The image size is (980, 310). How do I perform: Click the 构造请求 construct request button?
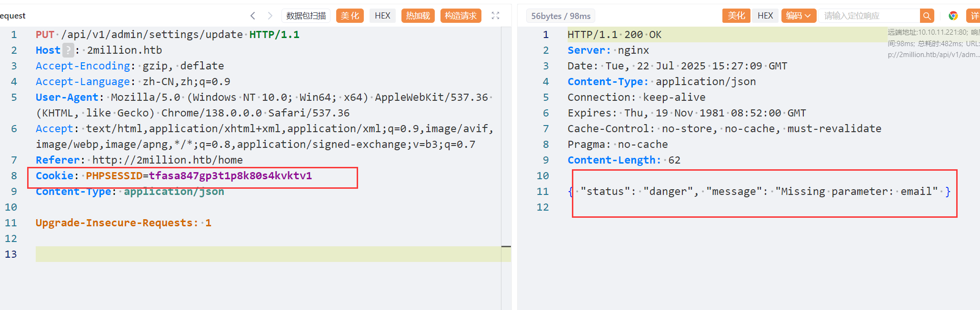click(x=460, y=16)
